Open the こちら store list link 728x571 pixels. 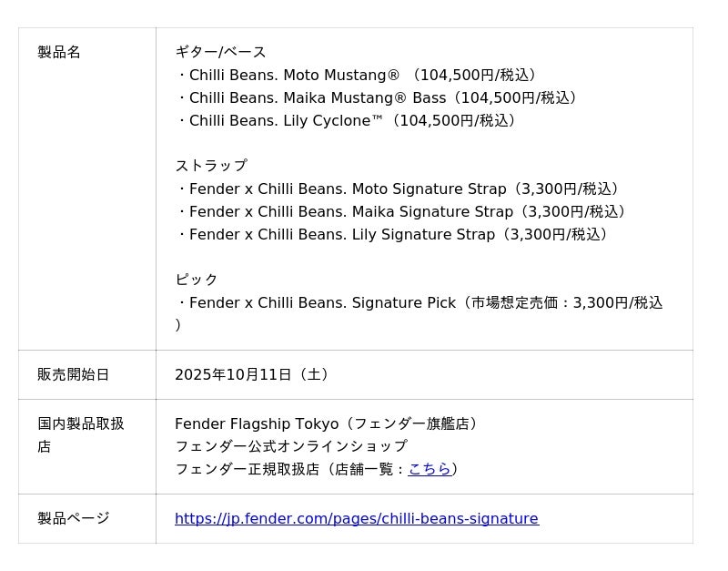point(430,469)
